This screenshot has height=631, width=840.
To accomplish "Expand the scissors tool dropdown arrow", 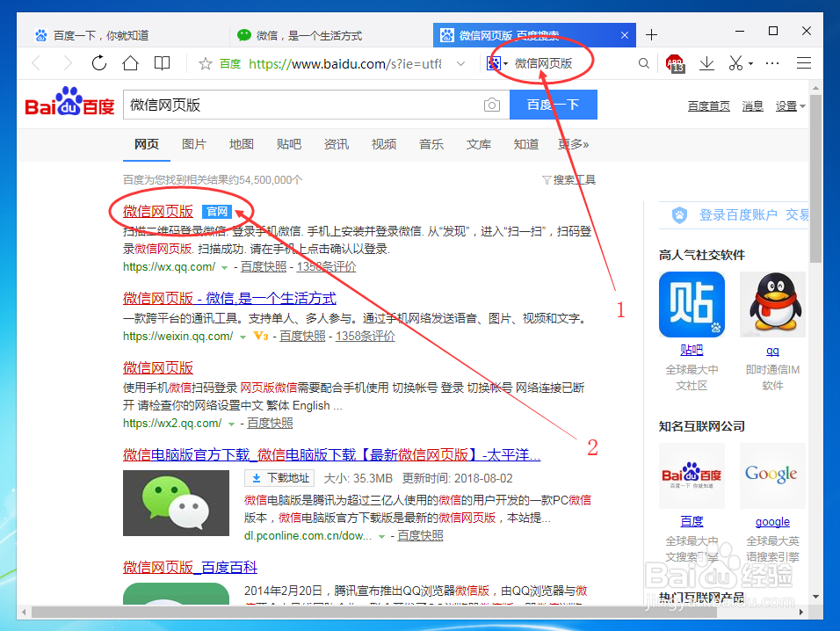I will coord(750,64).
